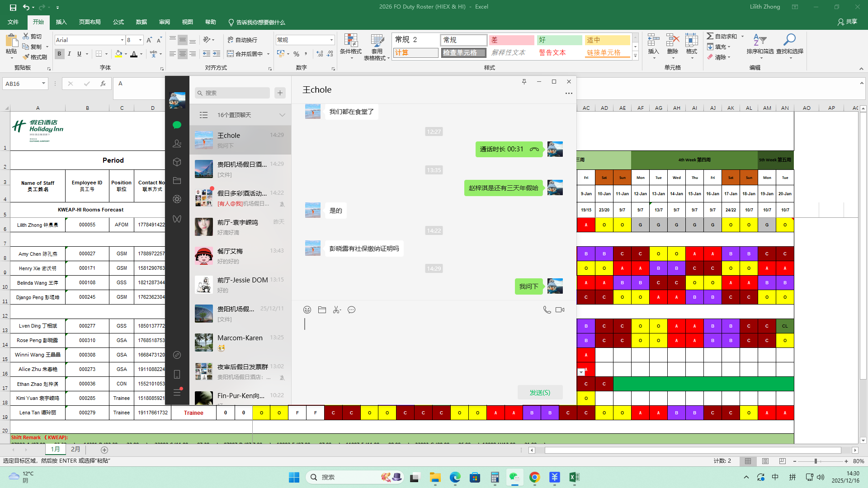
Task: Click the emoji icon in chat toolbar
Action: pos(307,310)
